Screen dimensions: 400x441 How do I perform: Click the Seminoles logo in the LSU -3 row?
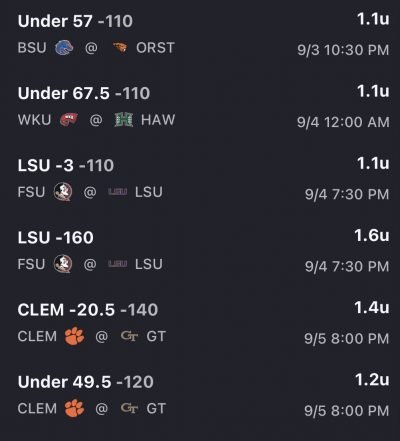63,192
